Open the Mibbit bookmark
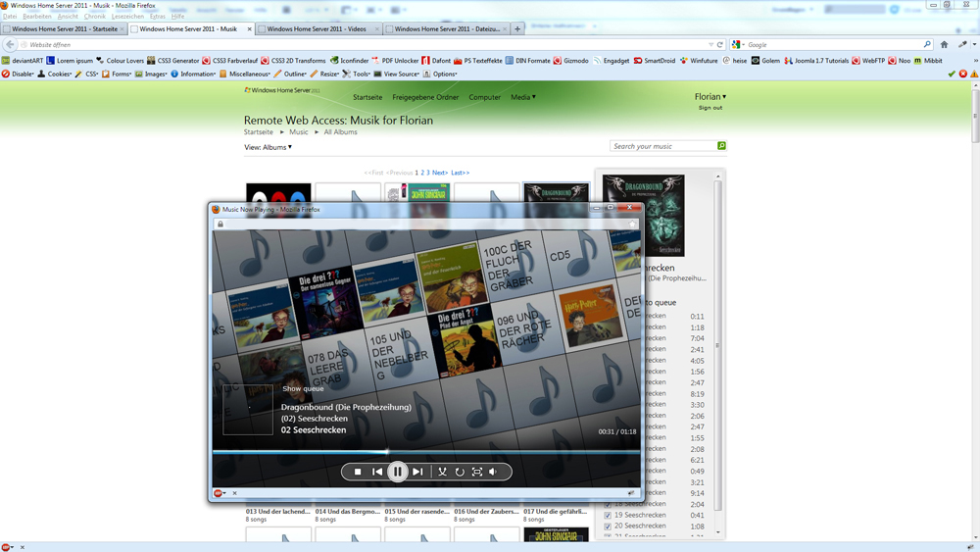The image size is (980, 552). [x=928, y=61]
